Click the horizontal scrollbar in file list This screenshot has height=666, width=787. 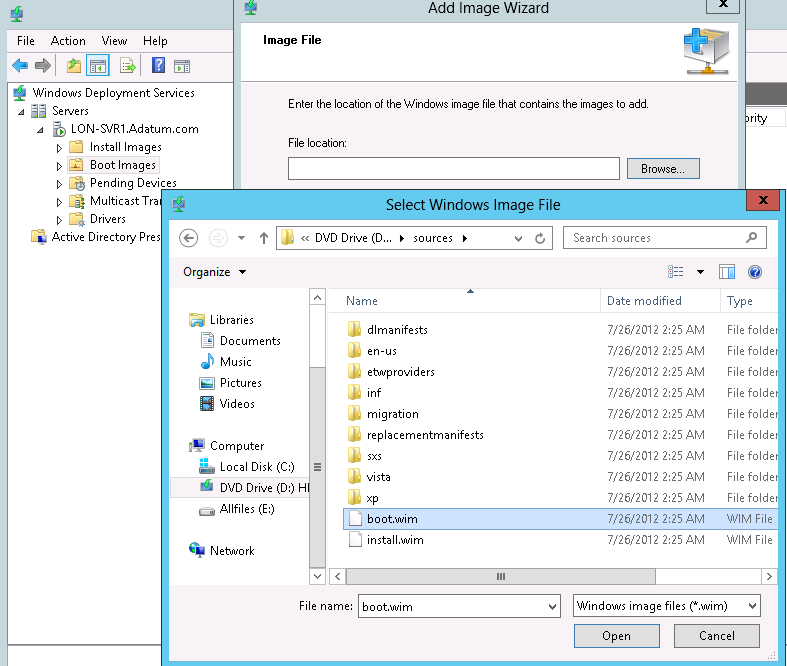(500, 576)
